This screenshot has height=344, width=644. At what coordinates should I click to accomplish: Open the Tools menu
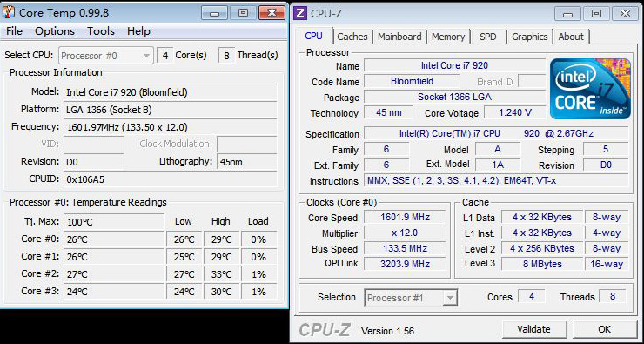(101, 31)
